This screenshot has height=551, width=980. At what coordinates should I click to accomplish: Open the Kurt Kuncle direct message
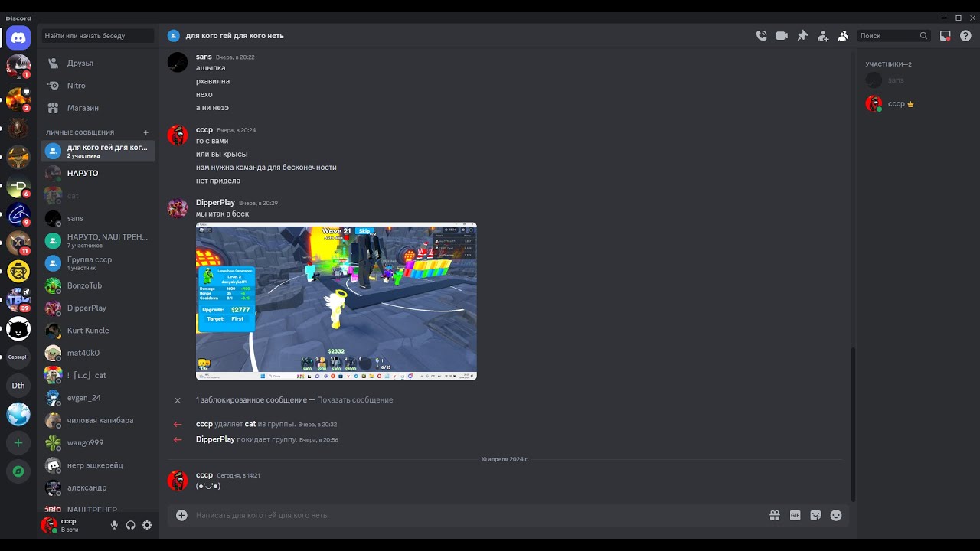click(98, 331)
